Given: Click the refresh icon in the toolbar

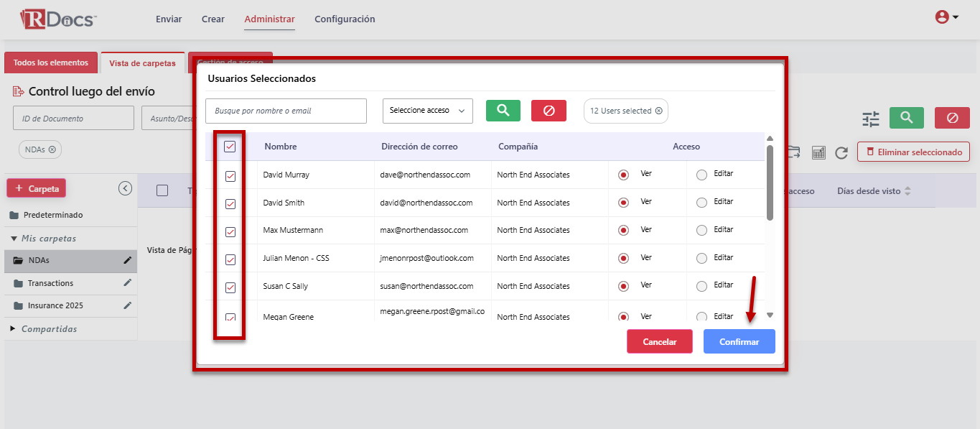Looking at the screenshot, I should [x=841, y=152].
